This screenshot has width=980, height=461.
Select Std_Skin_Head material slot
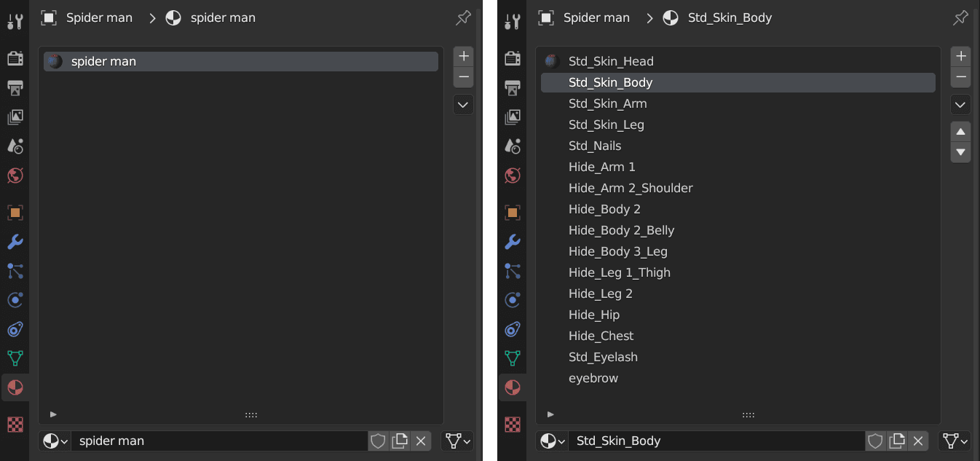738,61
